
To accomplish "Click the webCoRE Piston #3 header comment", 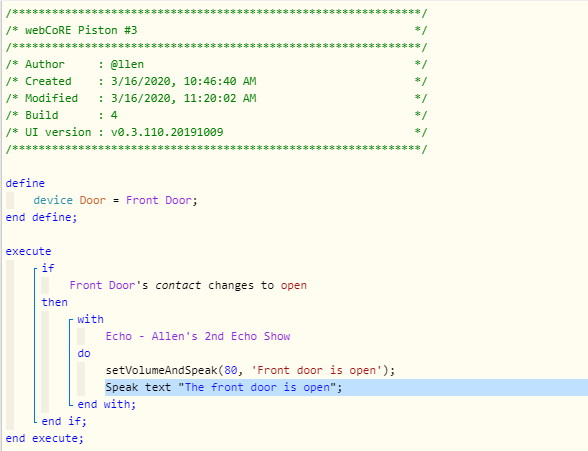I will point(81,30).
